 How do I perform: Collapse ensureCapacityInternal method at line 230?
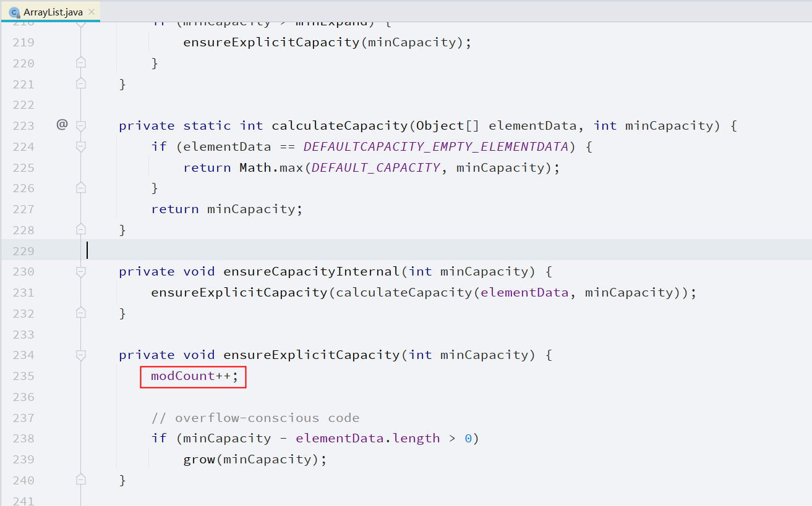80,271
